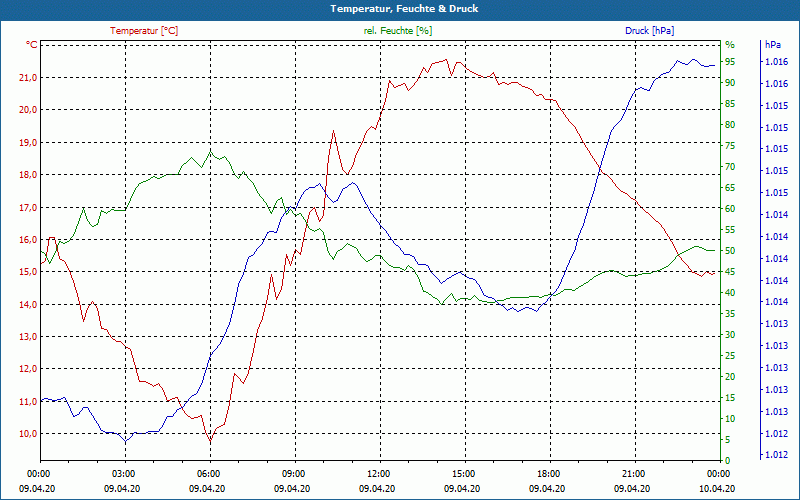800x500 pixels.
Task: Click the 11,0 temperature axis value
Action: click(28, 402)
